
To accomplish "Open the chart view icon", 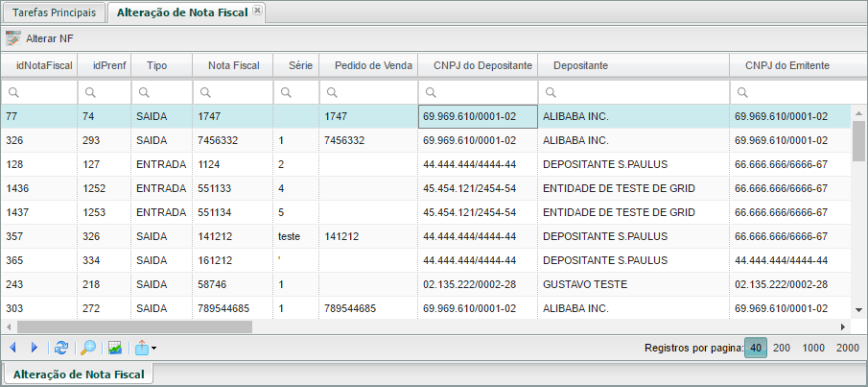I will [x=115, y=348].
